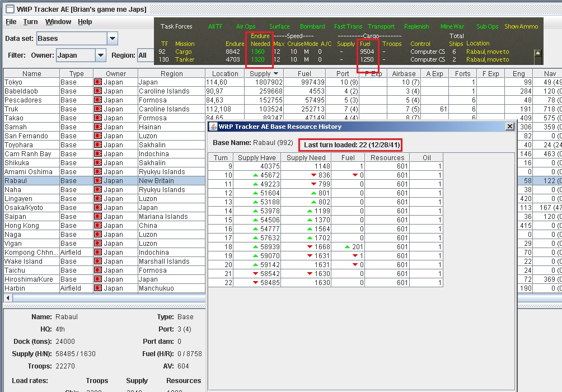This screenshot has height=392, width=562.
Task: Select the Hong Kong base row
Action: pos(104,226)
